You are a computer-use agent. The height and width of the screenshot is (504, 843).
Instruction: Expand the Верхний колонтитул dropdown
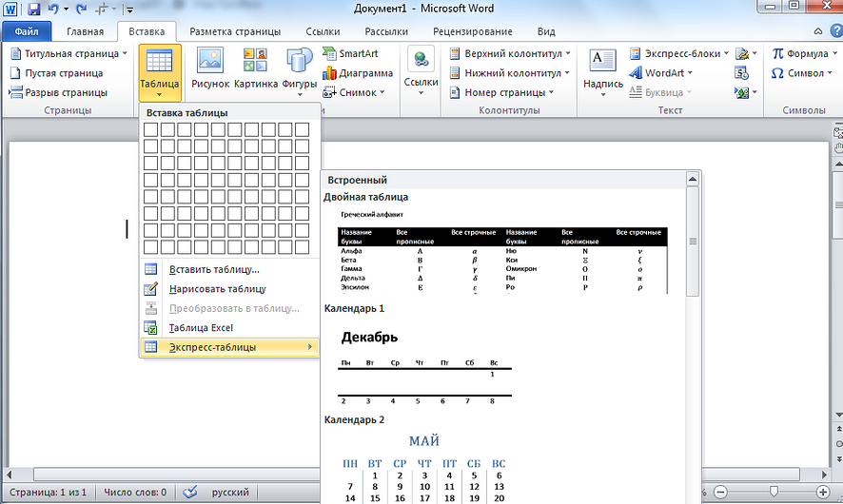(567, 53)
